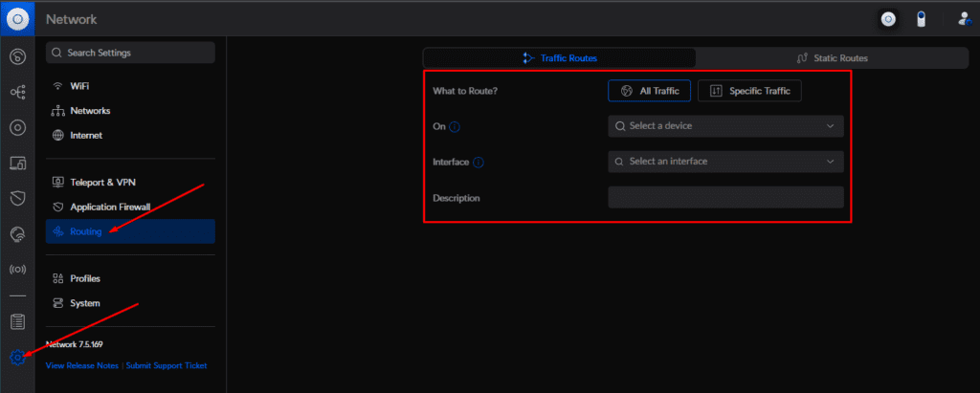Screen dimensions: 980x393
Task: Click the UniFi logo icon at top left
Action: (17, 19)
